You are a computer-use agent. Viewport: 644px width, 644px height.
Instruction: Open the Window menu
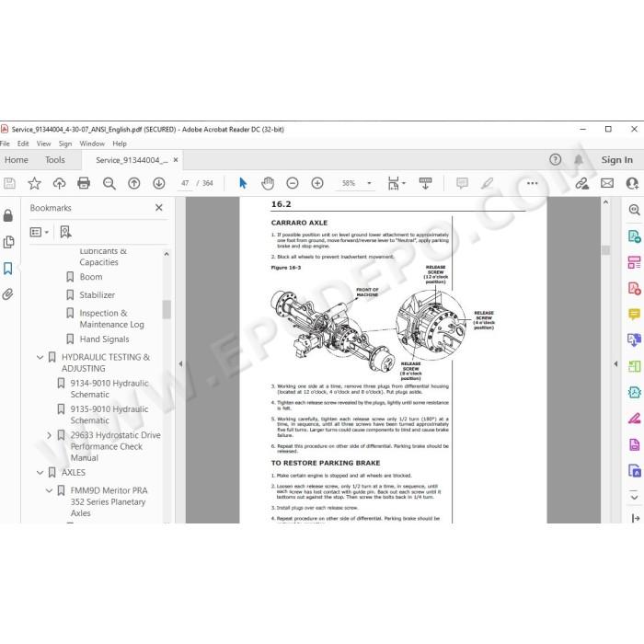tap(92, 144)
